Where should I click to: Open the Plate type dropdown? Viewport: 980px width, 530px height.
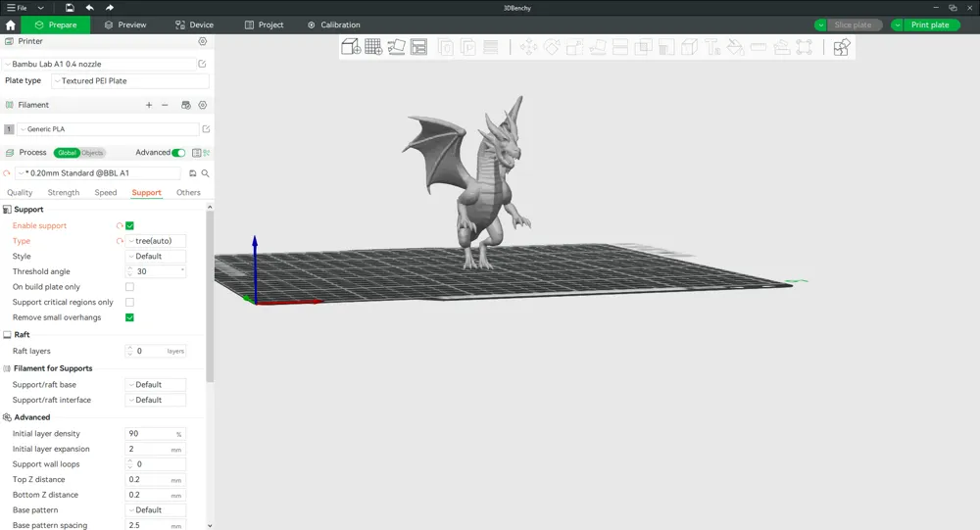point(130,80)
